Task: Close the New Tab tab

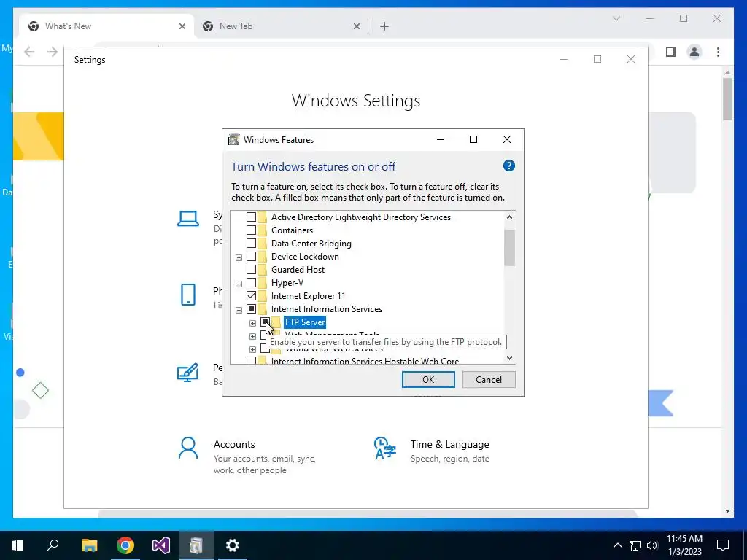Action: tap(356, 26)
